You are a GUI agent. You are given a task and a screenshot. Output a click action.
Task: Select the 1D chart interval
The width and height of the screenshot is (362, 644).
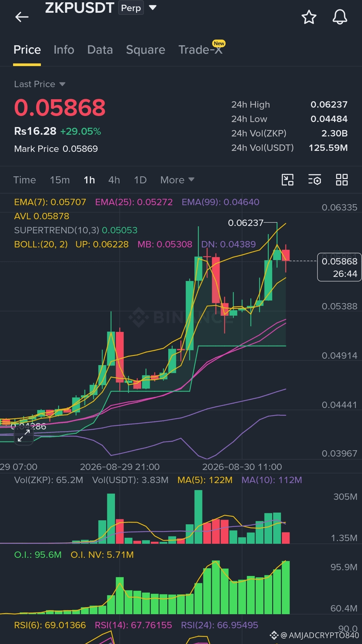click(x=140, y=180)
